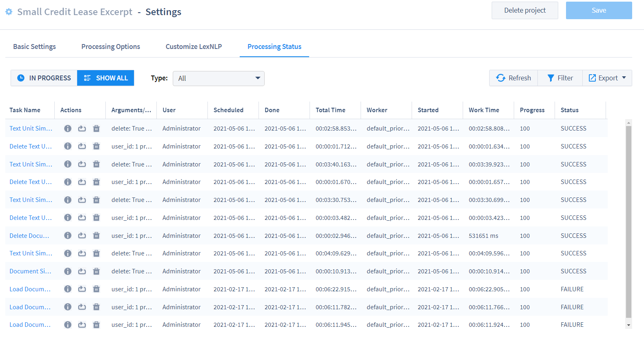The width and height of the screenshot is (644, 337).
Task: Sort by the Progress column header
Action: tap(532, 110)
